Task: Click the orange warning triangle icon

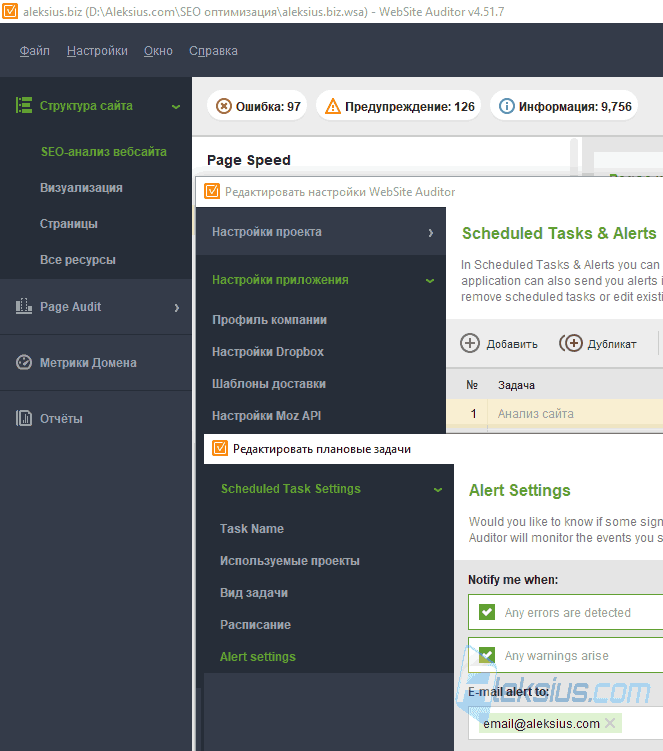Action: tap(332, 106)
